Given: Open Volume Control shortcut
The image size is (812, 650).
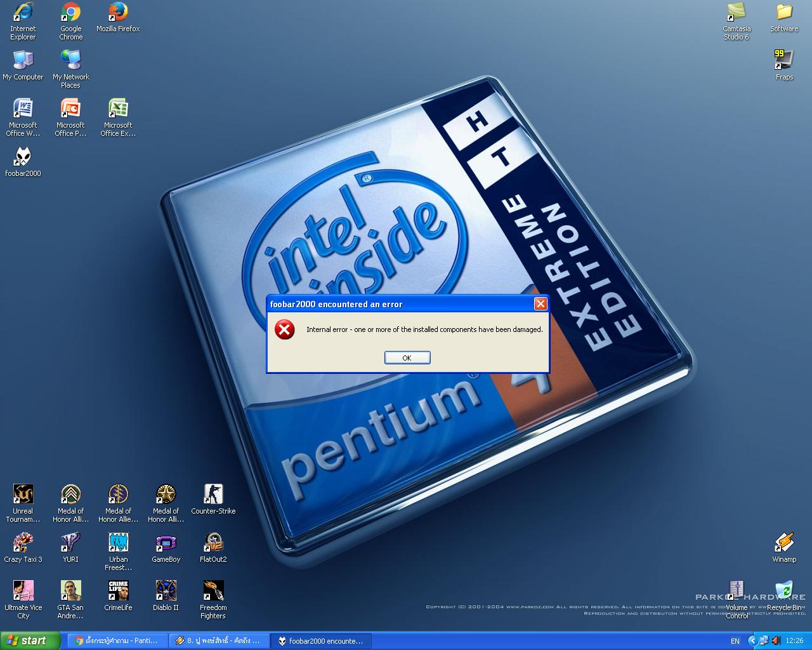Looking at the screenshot, I should (x=737, y=600).
